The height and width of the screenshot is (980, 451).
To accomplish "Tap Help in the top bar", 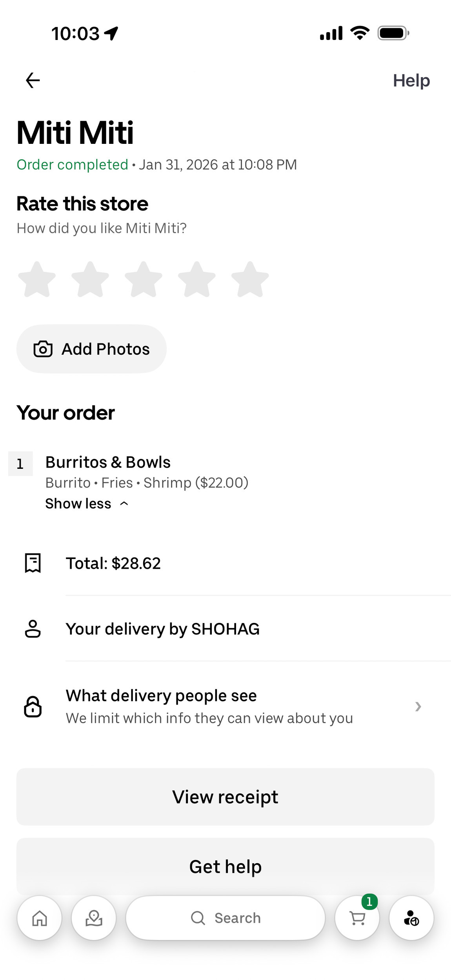I will click(x=411, y=80).
